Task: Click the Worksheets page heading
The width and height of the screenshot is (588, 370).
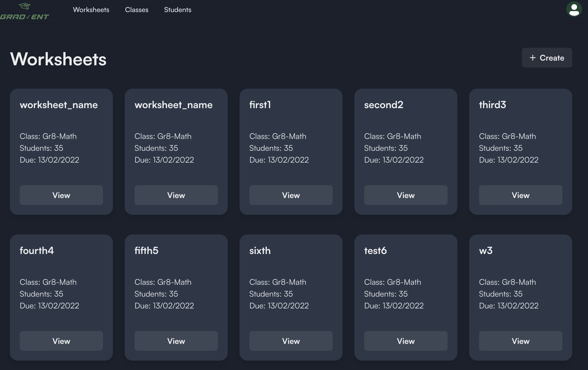Action: (x=58, y=59)
